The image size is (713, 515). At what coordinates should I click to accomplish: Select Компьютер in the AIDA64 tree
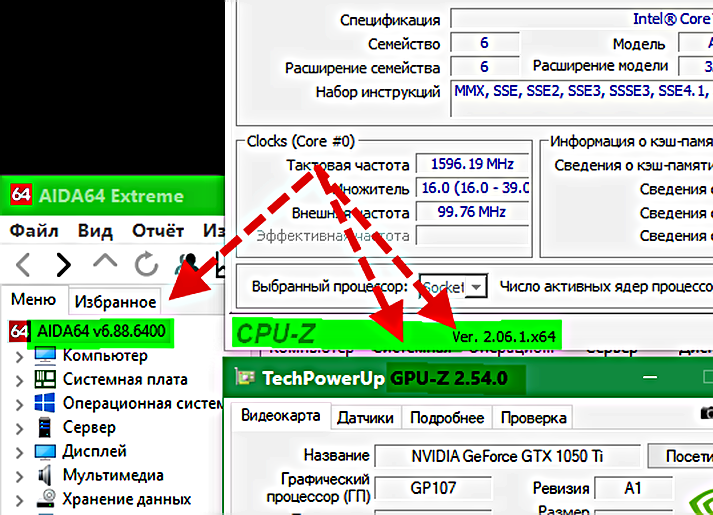(105, 355)
